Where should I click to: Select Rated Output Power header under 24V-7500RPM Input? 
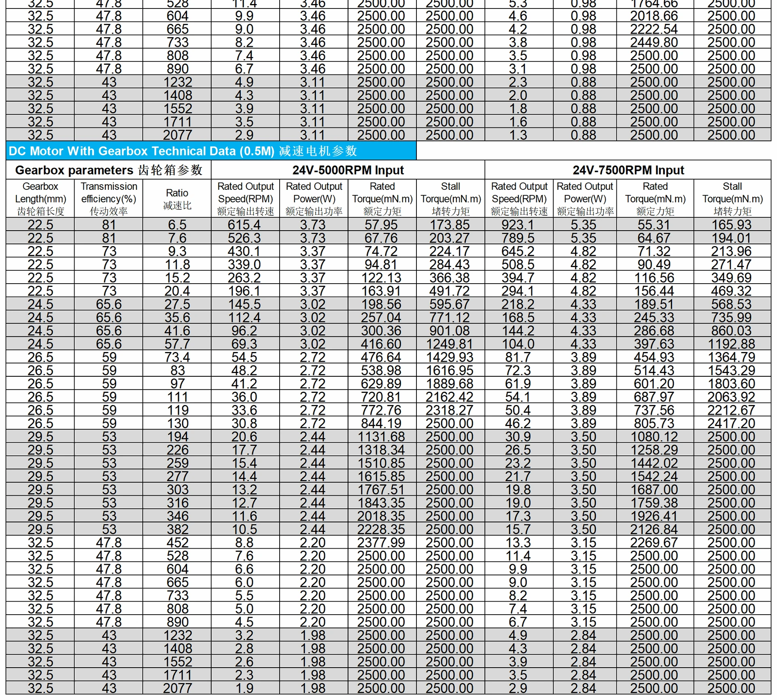585,199
